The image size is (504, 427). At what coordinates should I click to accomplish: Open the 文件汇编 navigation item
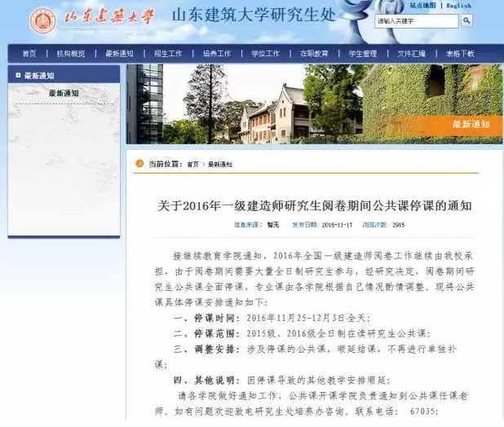[x=411, y=54]
